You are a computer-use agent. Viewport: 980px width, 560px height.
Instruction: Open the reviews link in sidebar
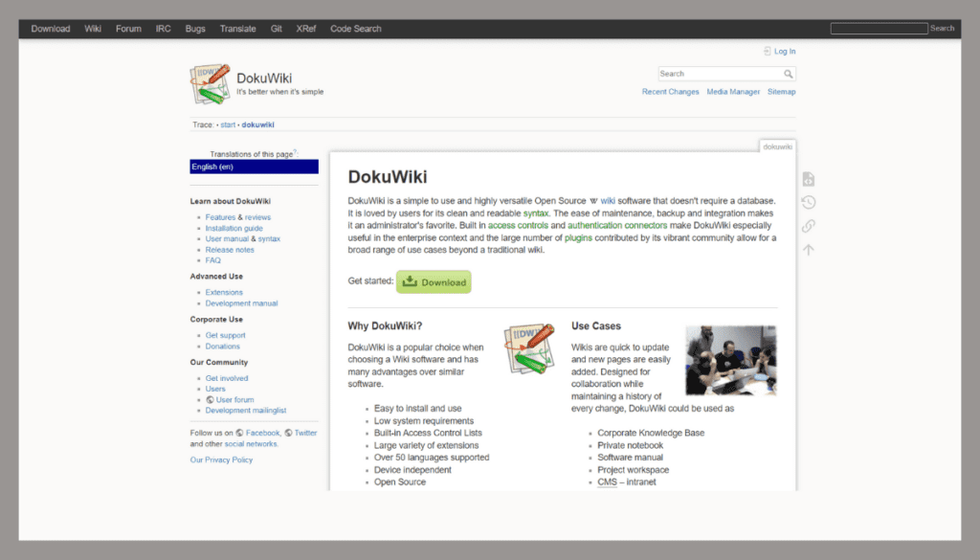[x=257, y=217]
